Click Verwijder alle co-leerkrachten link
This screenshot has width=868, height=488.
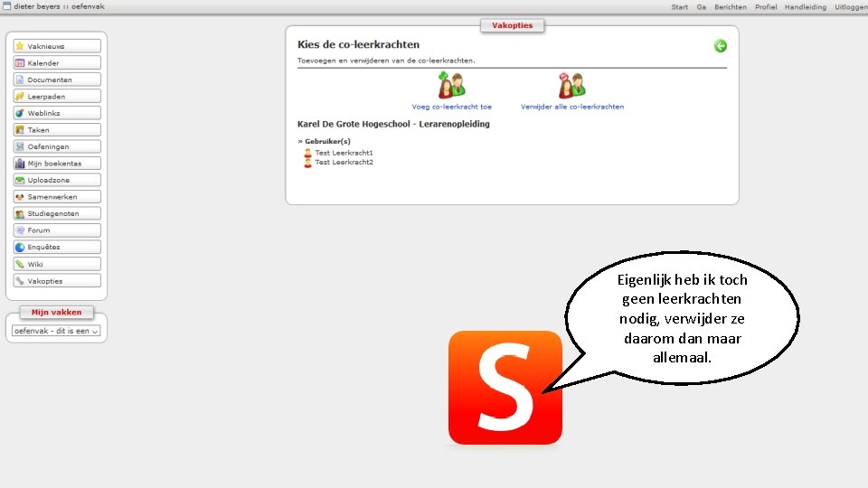[x=571, y=107]
